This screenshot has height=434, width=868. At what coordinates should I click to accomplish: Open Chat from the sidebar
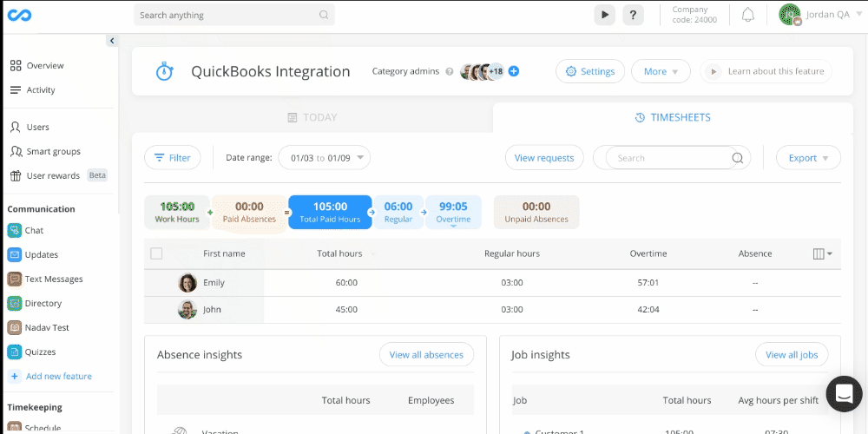coord(35,231)
